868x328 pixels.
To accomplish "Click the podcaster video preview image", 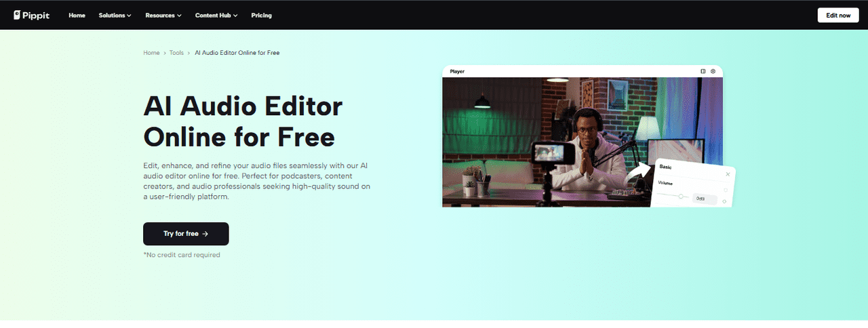I will (x=542, y=142).
